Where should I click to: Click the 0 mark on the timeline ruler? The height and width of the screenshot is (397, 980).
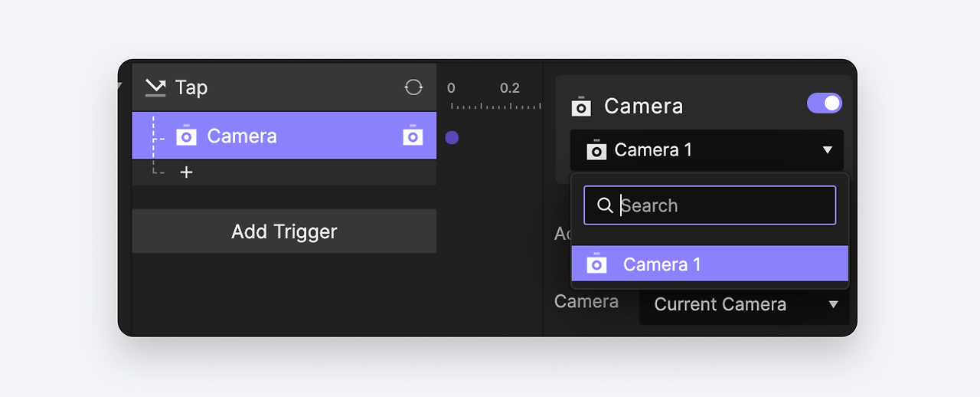pos(451,88)
